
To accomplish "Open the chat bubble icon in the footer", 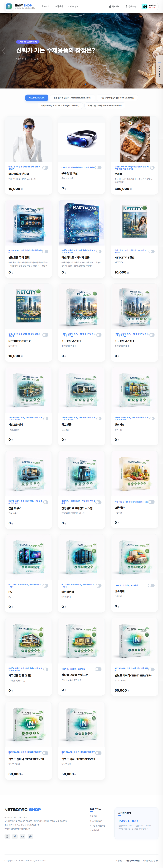I will (x=30, y=837).
